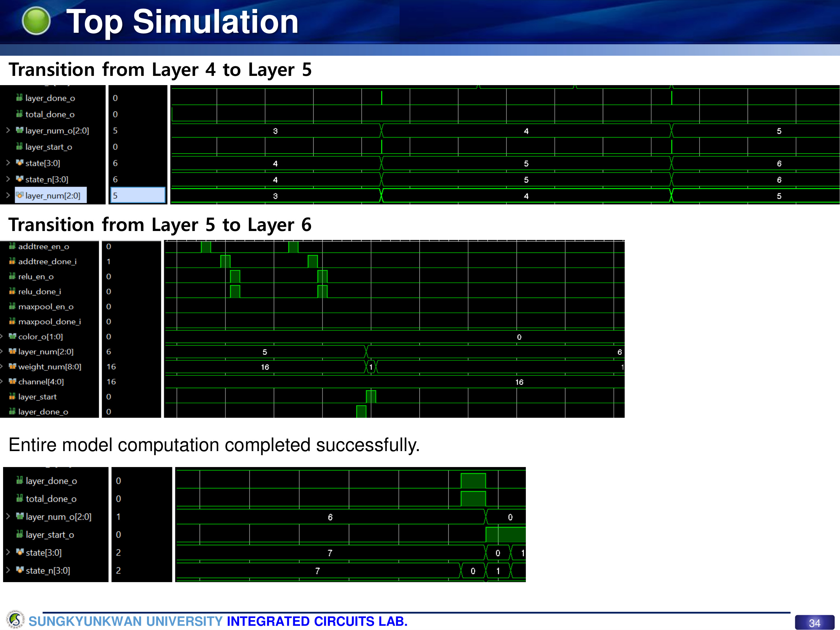
Task: Click the value 1 beside addtree_done_i
Action: [109, 261]
